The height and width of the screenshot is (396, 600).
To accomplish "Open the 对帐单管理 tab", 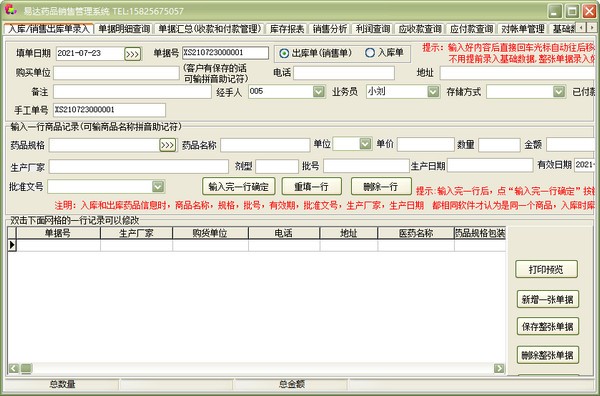I will 523,29.
